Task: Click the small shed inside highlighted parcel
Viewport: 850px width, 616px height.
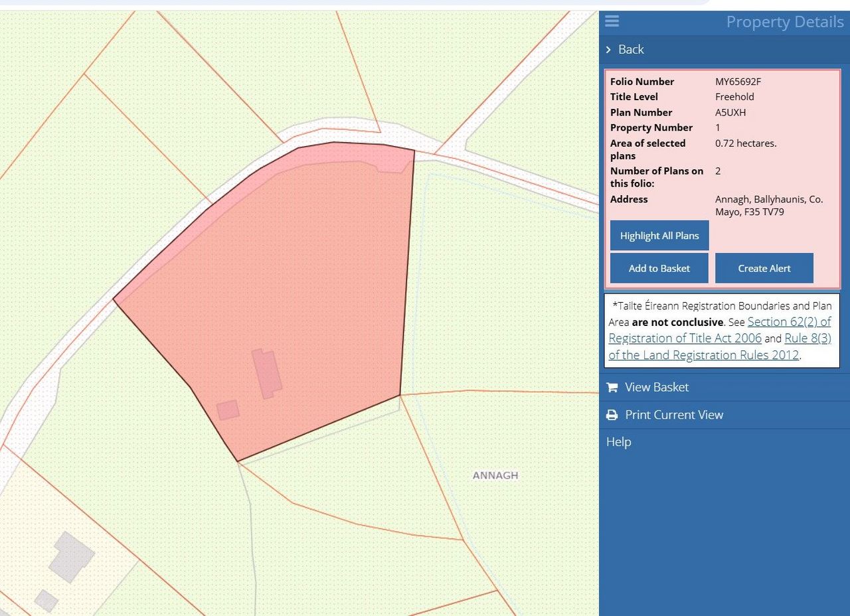Action: (228, 410)
